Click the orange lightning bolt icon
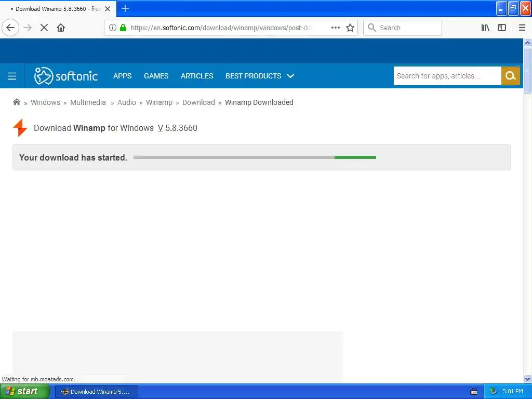The width and height of the screenshot is (532, 399). [x=20, y=128]
